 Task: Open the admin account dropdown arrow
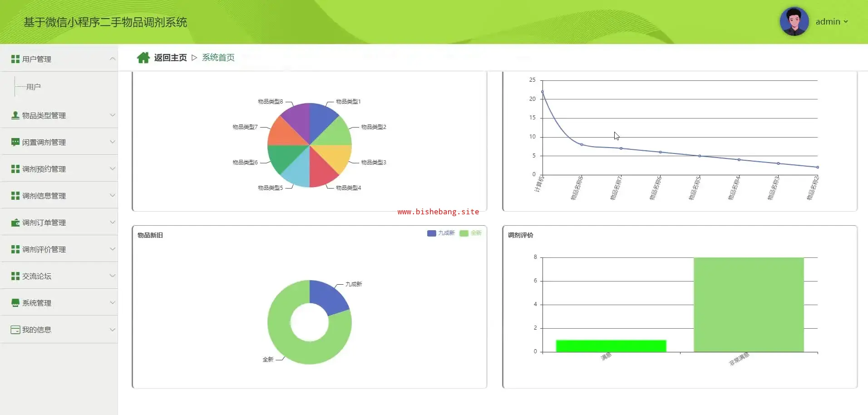846,22
